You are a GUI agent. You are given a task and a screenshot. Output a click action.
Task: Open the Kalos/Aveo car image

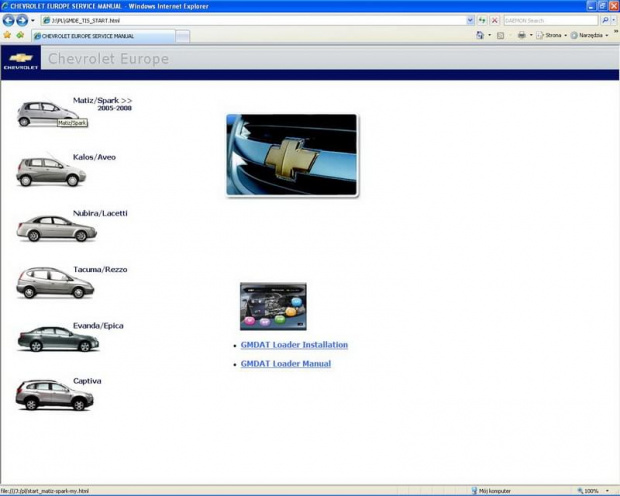coord(51,172)
